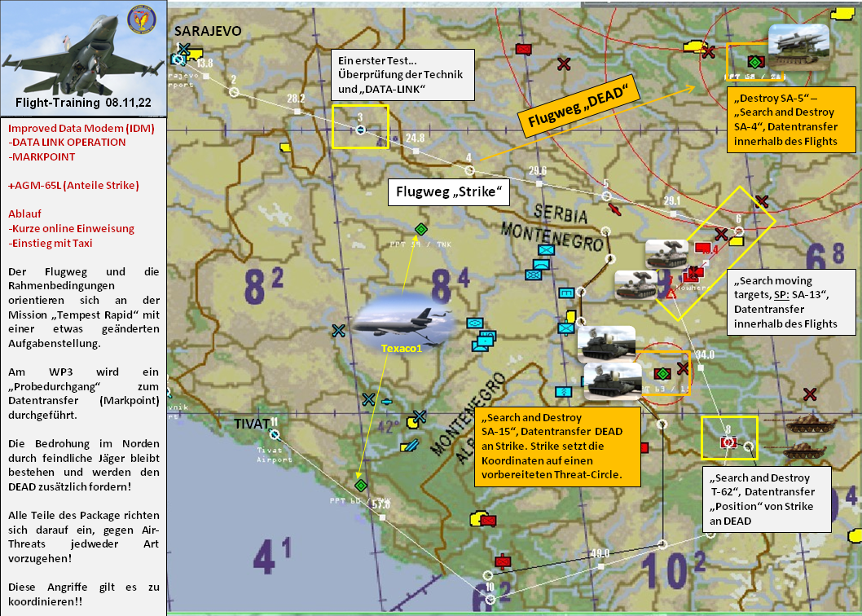Image resolution: width=862 pixels, height=616 pixels.
Task: Click the '-MARKPOINT' red line
Action: click(42, 156)
